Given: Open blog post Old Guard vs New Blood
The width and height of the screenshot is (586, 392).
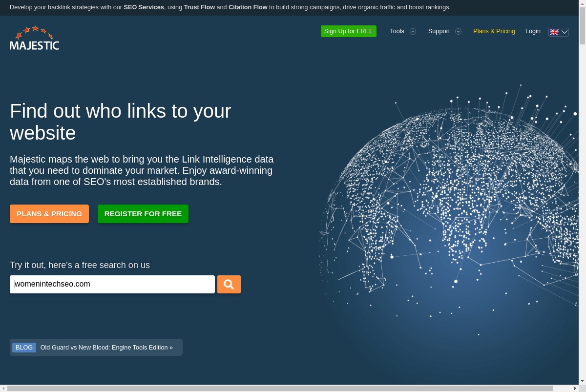Looking at the screenshot, I should 106,348.
